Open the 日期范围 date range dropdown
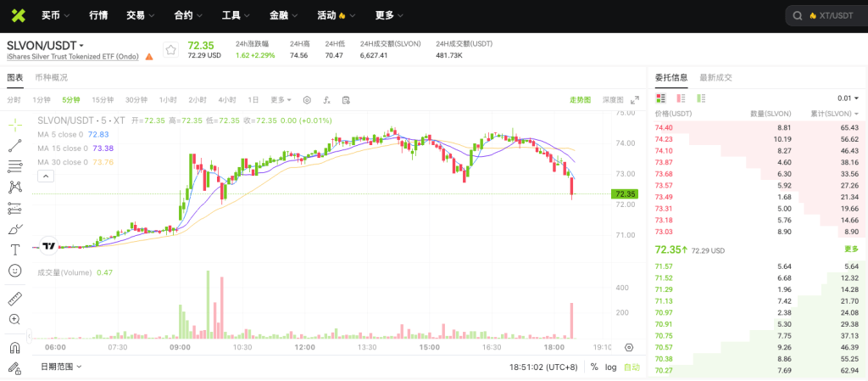The height and width of the screenshot is (381, 868). [x=61, y=367]
